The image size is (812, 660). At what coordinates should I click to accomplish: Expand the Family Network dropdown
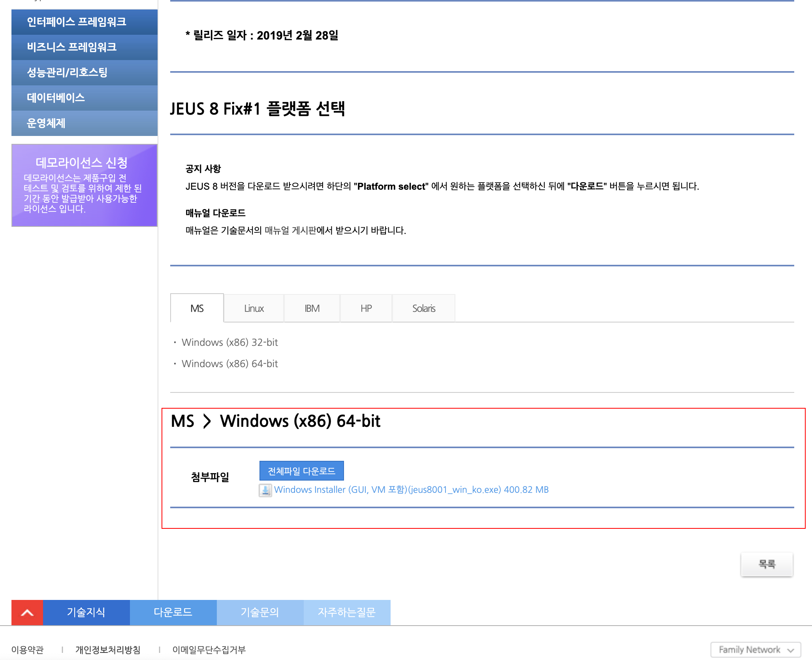755,649
